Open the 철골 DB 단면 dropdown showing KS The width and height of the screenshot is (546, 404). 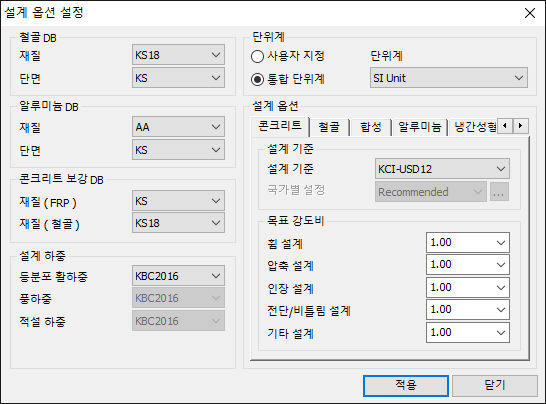pos(178,78)
